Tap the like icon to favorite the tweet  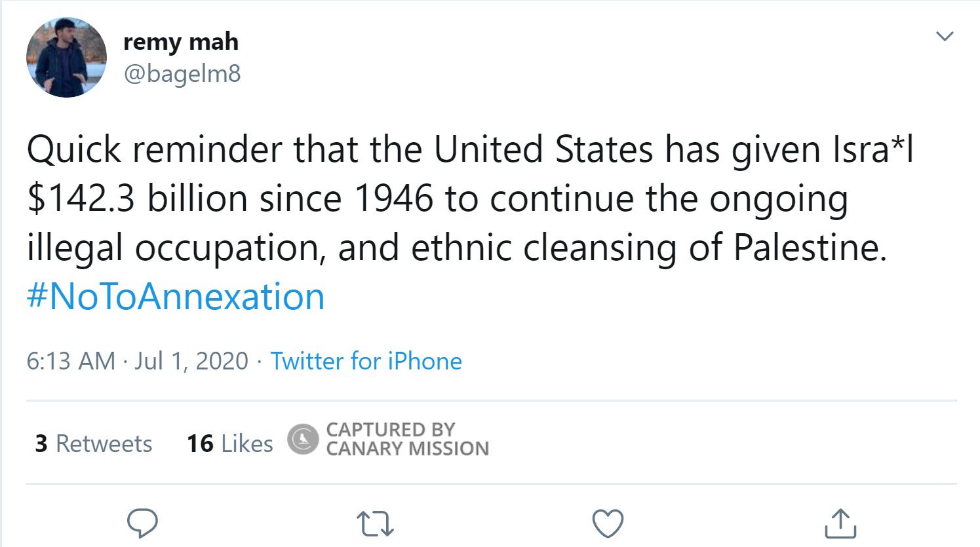(608, 522)
